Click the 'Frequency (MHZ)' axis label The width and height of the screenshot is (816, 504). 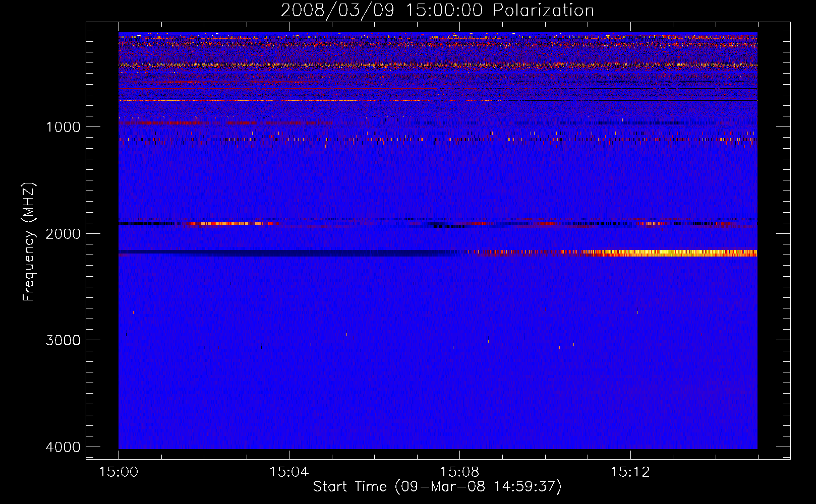click(x=29, y=242)
